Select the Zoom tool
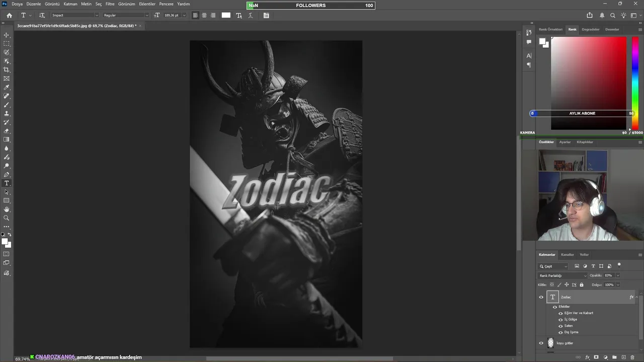Image resolution: width=644 pixels, height=362 pixels. point(7,218)
